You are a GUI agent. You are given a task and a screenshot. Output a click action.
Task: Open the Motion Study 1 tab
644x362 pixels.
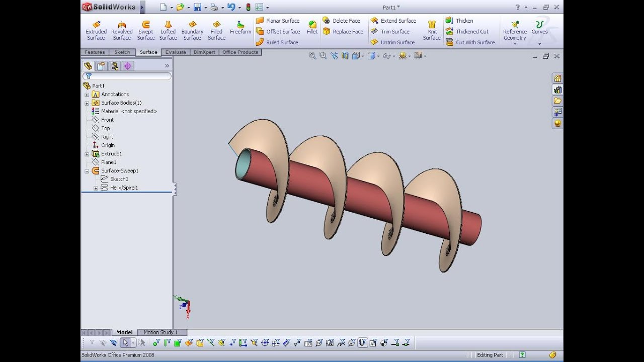click(162, 332)
